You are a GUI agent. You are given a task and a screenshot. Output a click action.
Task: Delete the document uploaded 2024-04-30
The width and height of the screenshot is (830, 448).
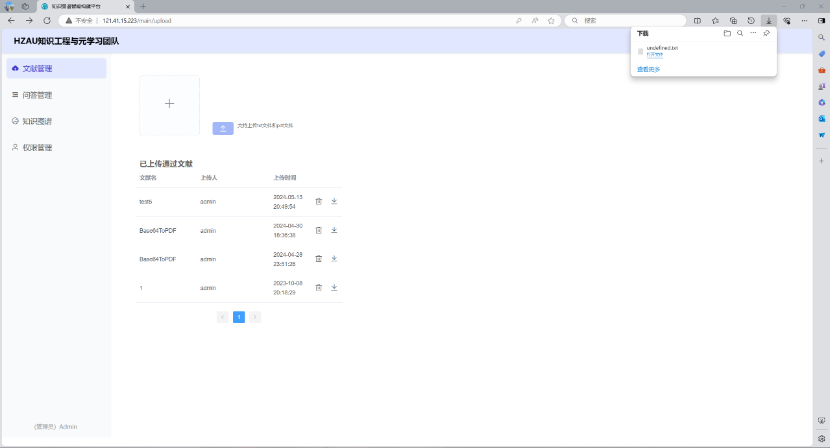tap(318, 230)
